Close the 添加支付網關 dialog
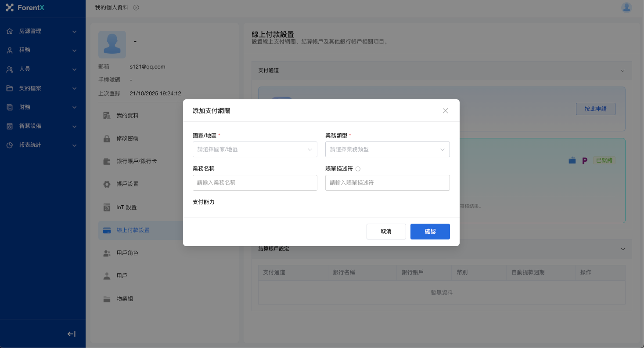Image resolution: width=644 pixels, height=348 pixels. click(x=445, y=111)
